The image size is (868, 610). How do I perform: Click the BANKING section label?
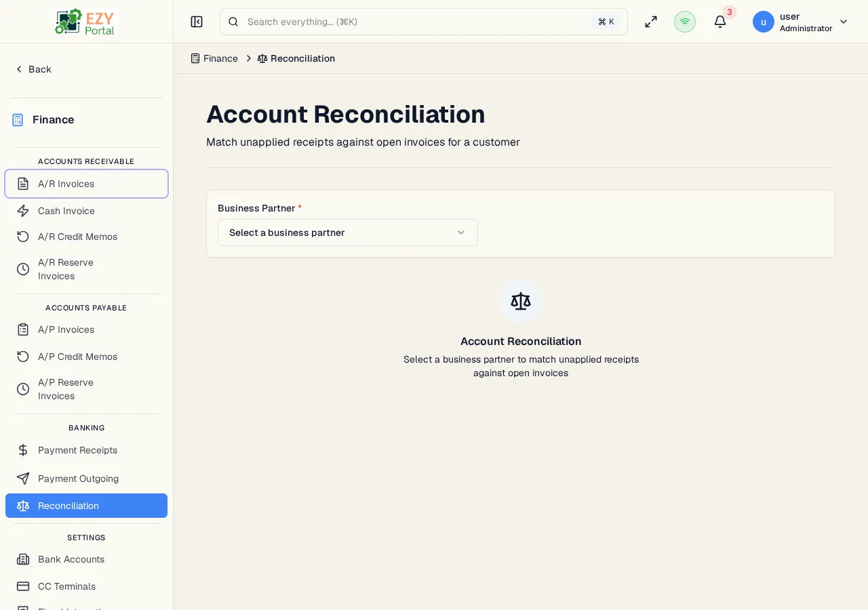86,428
